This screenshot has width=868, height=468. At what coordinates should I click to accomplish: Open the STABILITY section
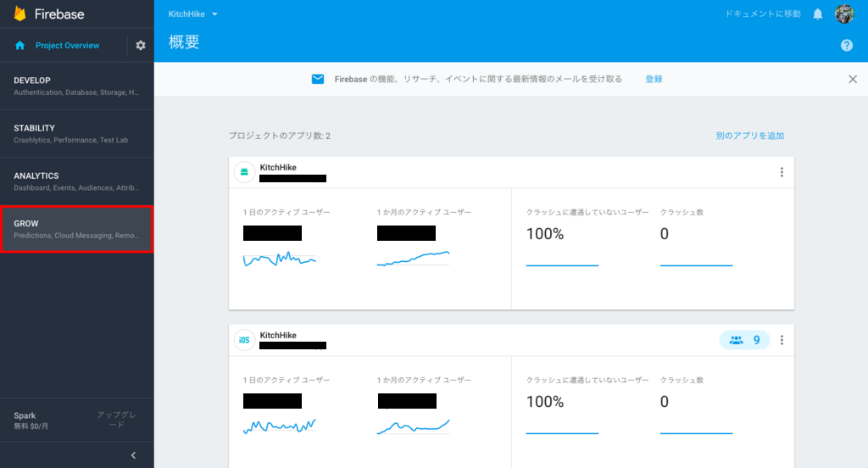pos(77,133)
